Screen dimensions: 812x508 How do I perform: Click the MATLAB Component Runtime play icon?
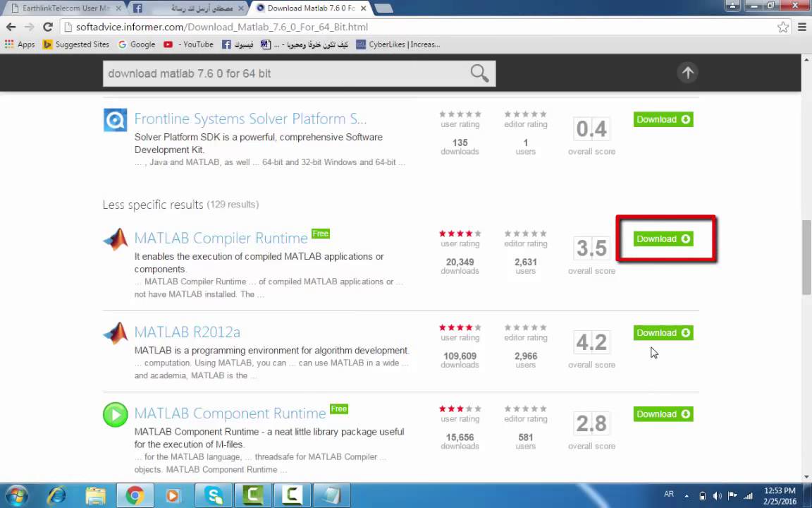click(x=115, y=415)
